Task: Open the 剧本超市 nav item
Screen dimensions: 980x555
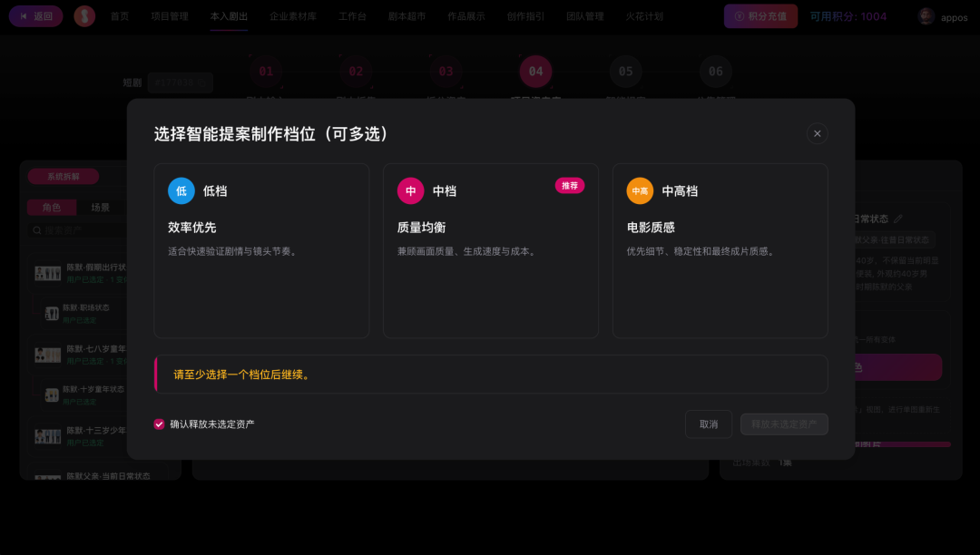Action: click(x=407, y=16)
